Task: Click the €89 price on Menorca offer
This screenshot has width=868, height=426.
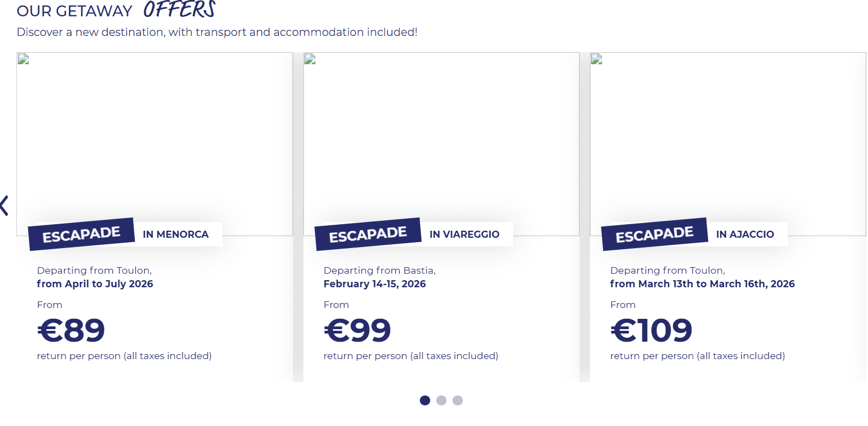Action: coord(71,330)
